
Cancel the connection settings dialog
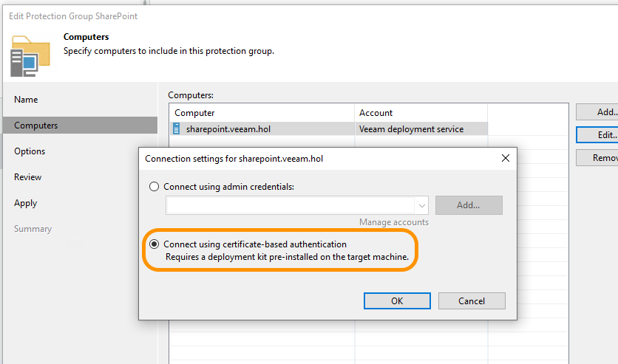(472, 301)
